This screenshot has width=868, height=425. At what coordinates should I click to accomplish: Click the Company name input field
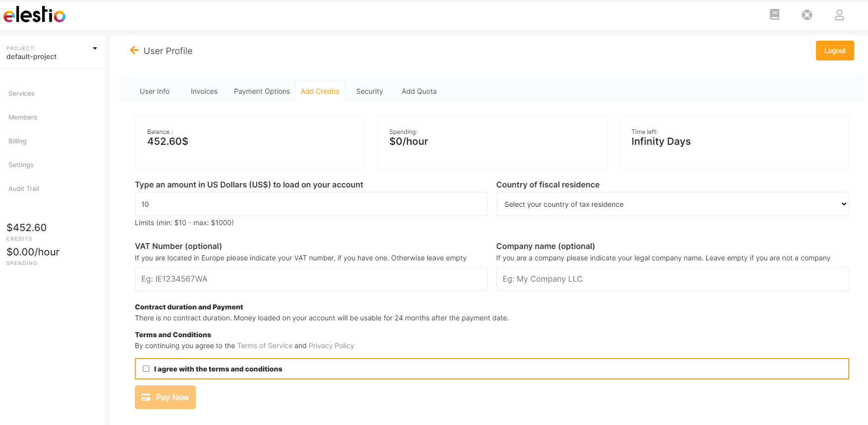tap(672, 279)
